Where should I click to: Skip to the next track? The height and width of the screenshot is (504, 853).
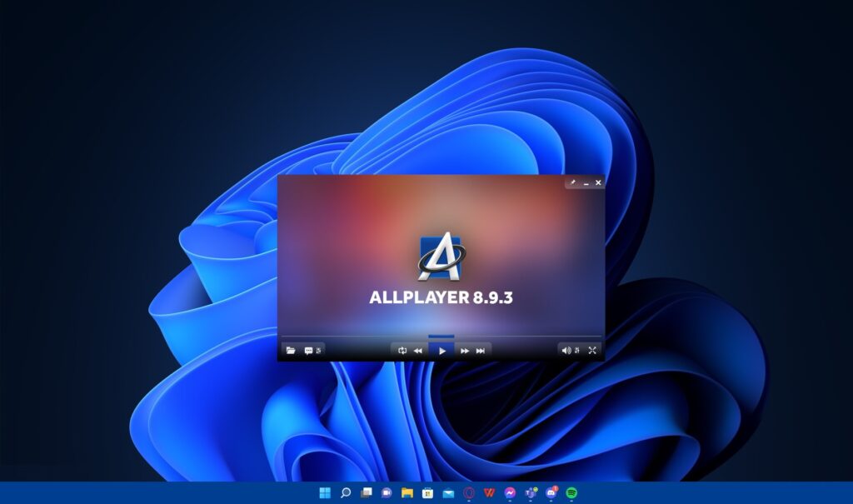pyautogui.click(x=481, y=351)
